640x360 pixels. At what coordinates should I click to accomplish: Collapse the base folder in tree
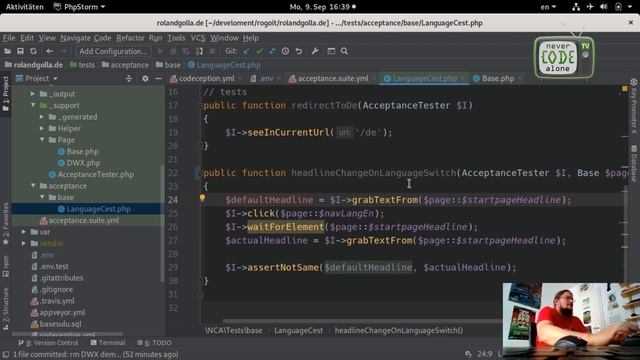[x=42, y=197]
